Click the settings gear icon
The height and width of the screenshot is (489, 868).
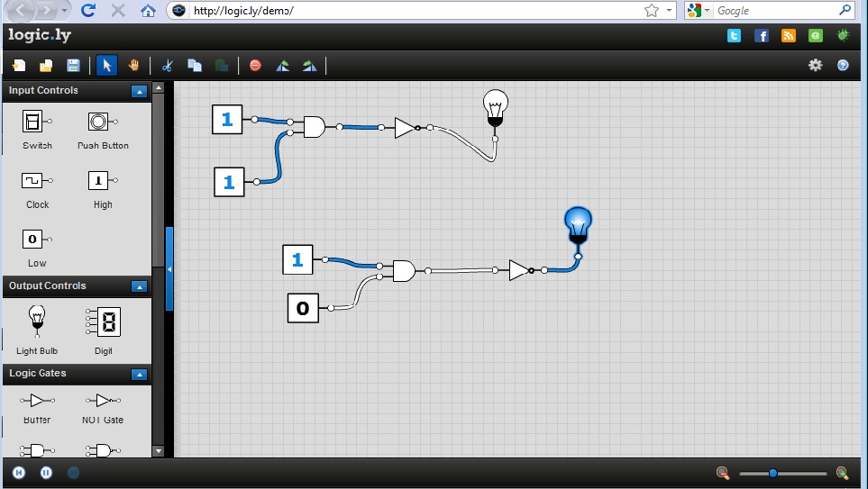tap(816, 65)
